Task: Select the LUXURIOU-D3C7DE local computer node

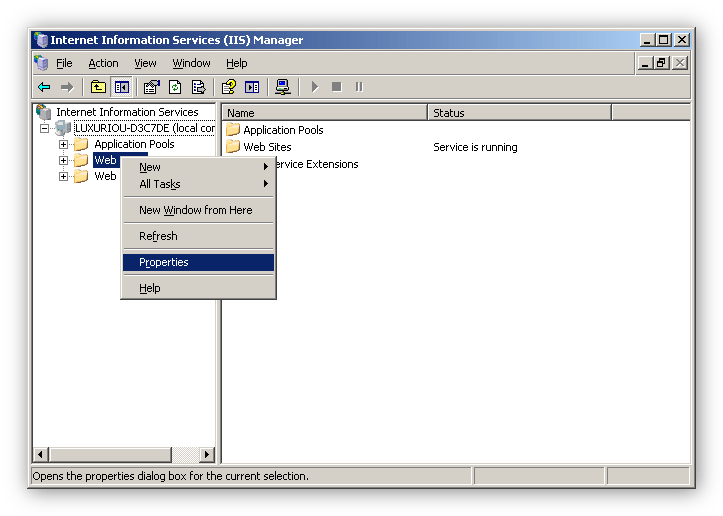Action: (x=145, y=128)
